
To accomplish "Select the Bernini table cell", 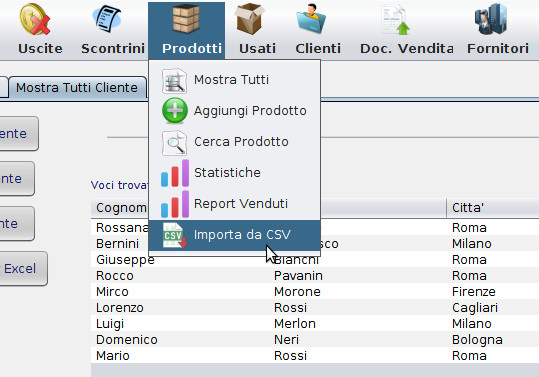I will [117, 244].
